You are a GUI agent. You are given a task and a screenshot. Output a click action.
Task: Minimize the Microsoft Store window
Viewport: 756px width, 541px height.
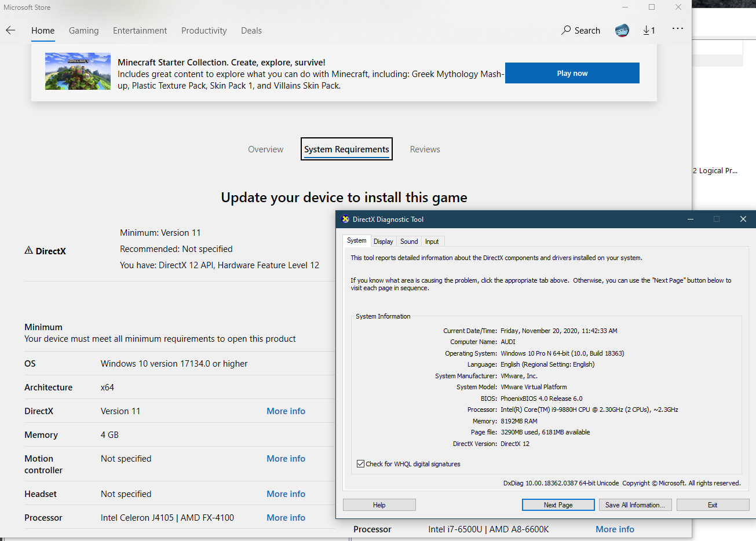tap(626, 7)
